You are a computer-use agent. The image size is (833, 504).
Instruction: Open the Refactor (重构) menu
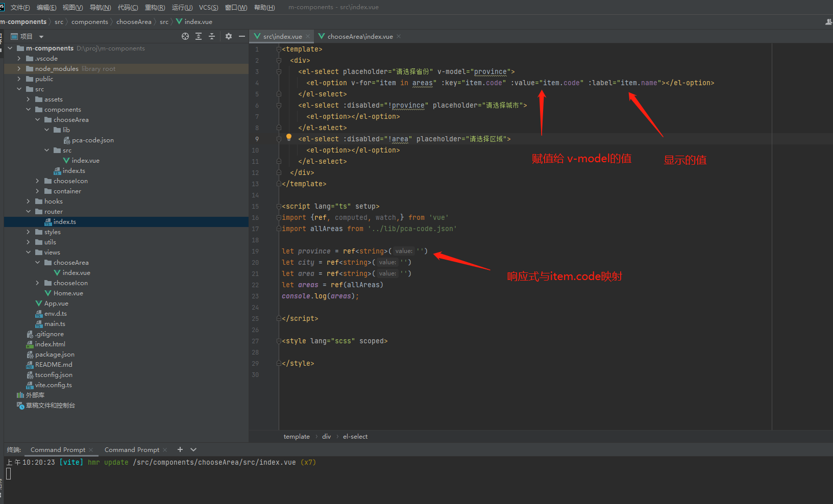[155, 7]
